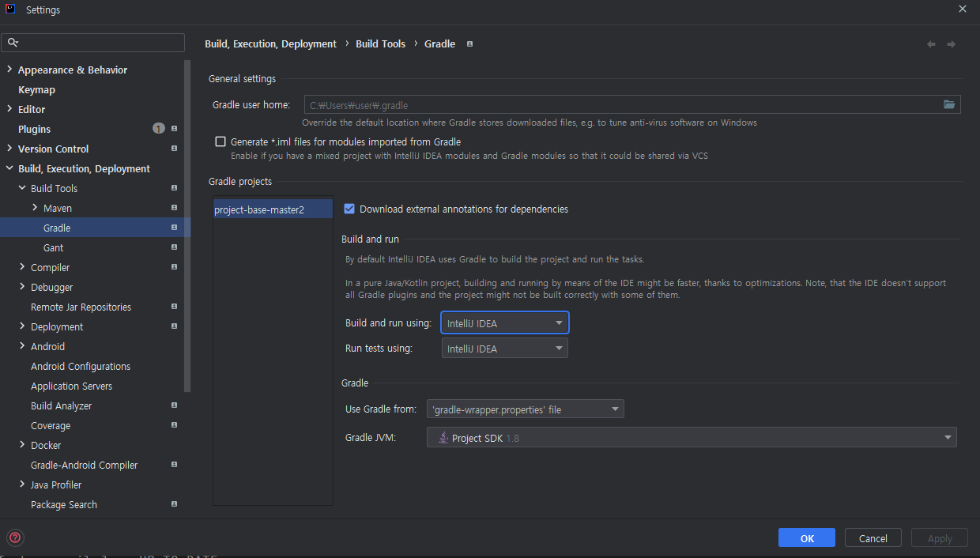Screen dimensions: 980x558
Task: Go back in settings navigation history
Action: (x=931, y=44)
